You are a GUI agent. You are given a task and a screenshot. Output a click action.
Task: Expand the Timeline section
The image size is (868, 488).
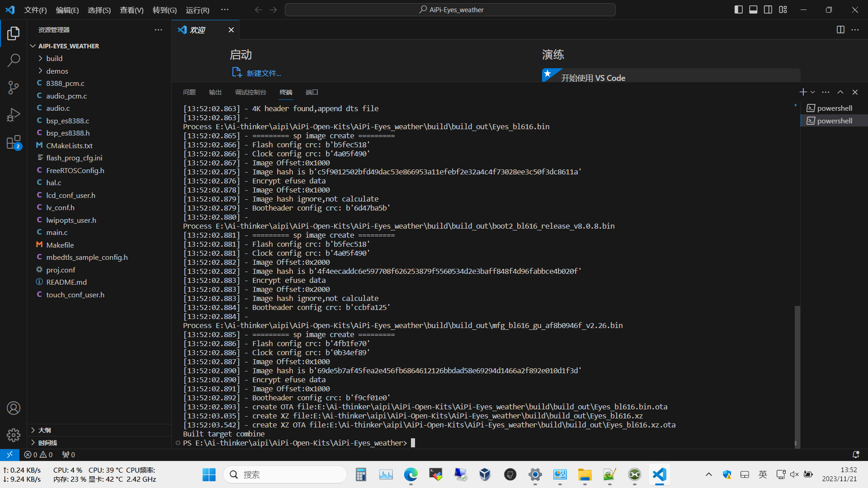[x=99, y=443]
